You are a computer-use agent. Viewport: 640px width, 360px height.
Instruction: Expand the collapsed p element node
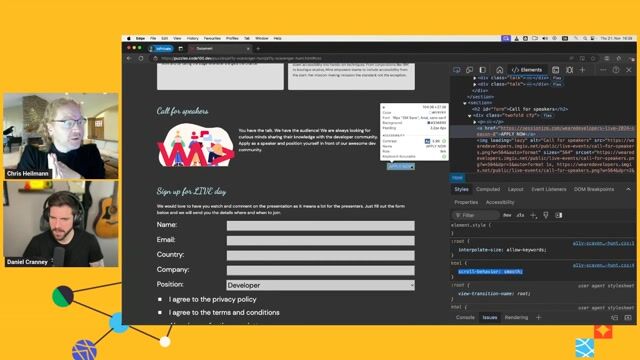[x=474, y=122]
